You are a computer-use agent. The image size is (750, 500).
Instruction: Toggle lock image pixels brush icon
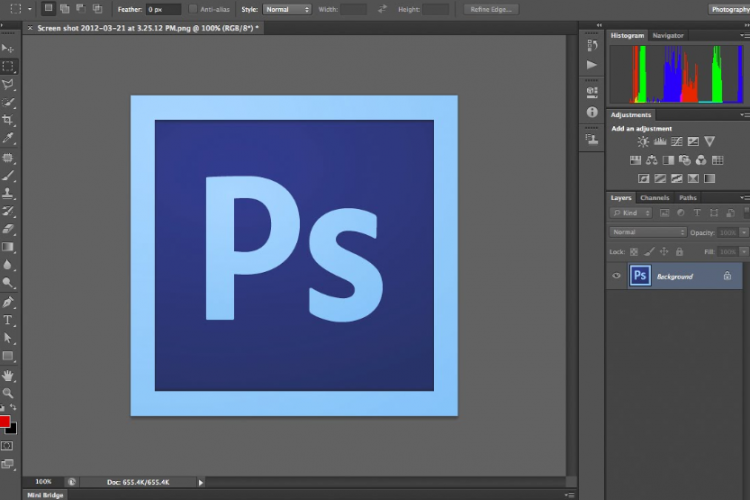[x=649, y=252]
